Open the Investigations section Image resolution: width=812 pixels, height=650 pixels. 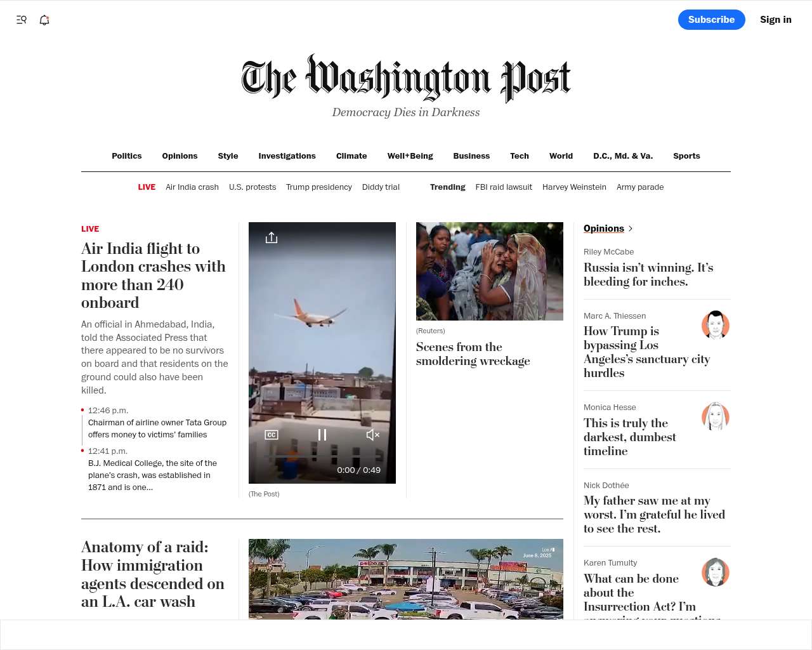[287, 156]
